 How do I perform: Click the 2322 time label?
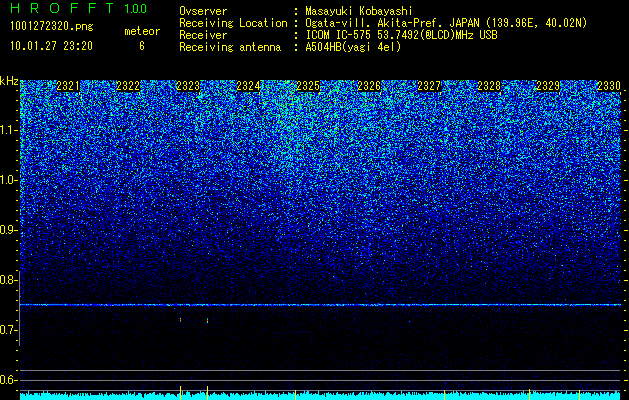pyautogui.click(x=128, y=86)
